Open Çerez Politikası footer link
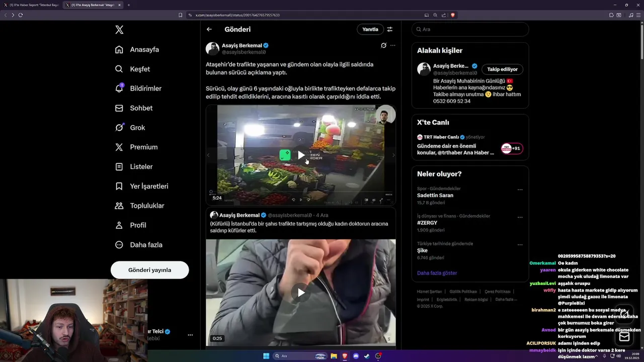Viewport: 644px width, 362px height. [x=497, y=292]
